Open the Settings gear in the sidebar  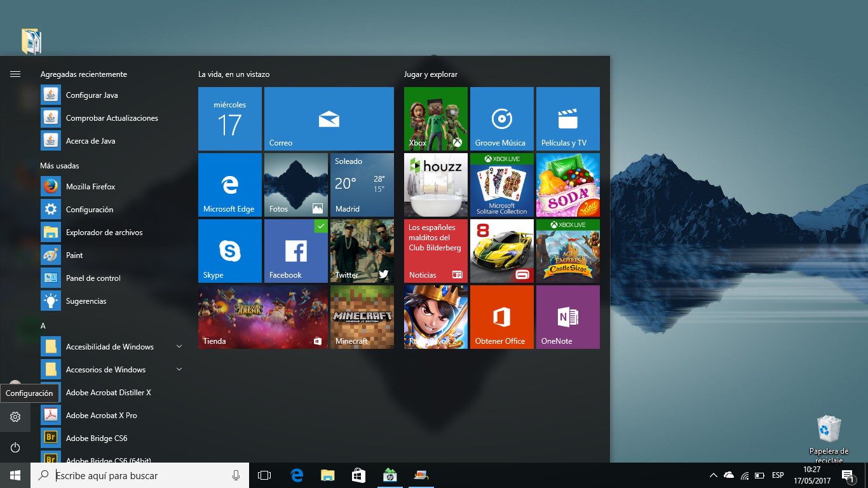point(15,417)
